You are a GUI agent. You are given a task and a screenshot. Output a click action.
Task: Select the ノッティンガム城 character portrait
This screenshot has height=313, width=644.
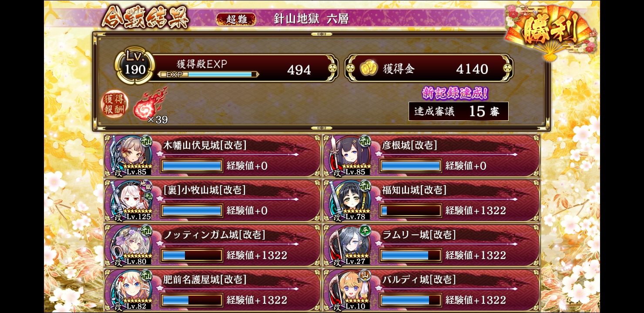(133, 245)
